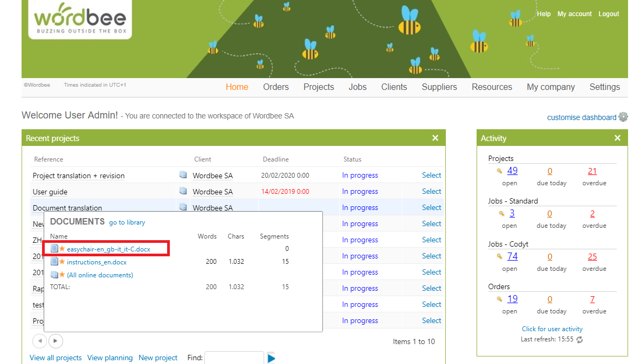Open the Orders menu

coord(275,87)
